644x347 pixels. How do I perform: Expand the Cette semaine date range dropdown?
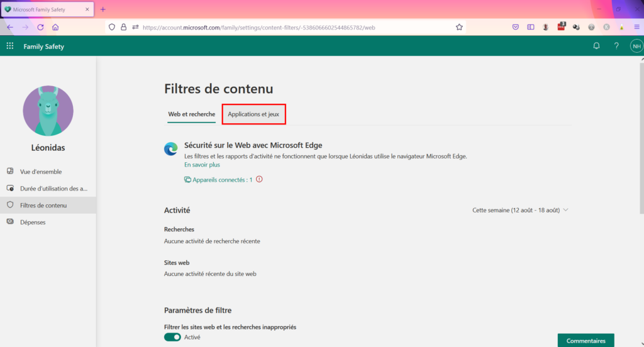coord(520,210)
